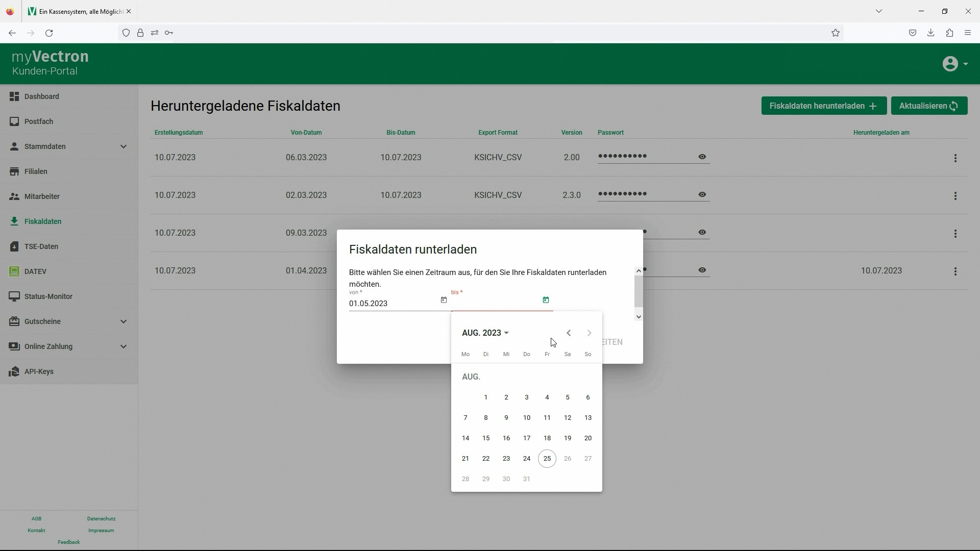Image resolution: width=980 pixels, height=551 pixels.
Task: Click the browser reload page icon
Action: coord(49,33)
